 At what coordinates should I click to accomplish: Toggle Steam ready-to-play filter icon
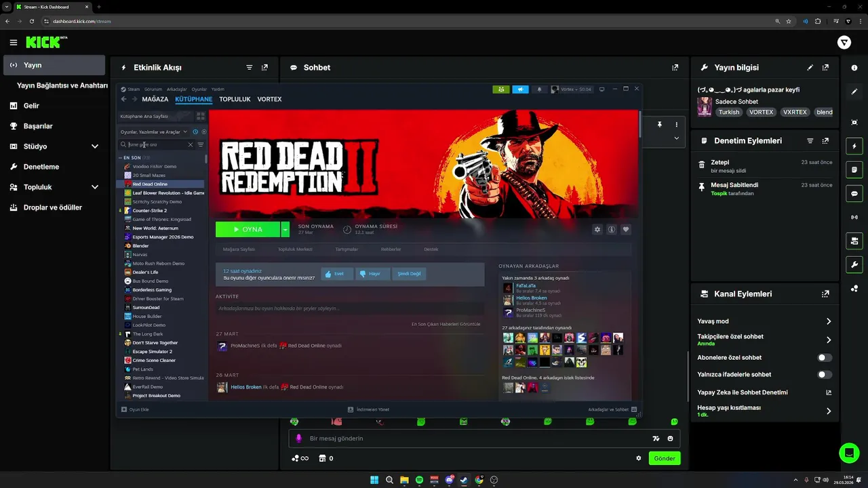coord(204,132)
